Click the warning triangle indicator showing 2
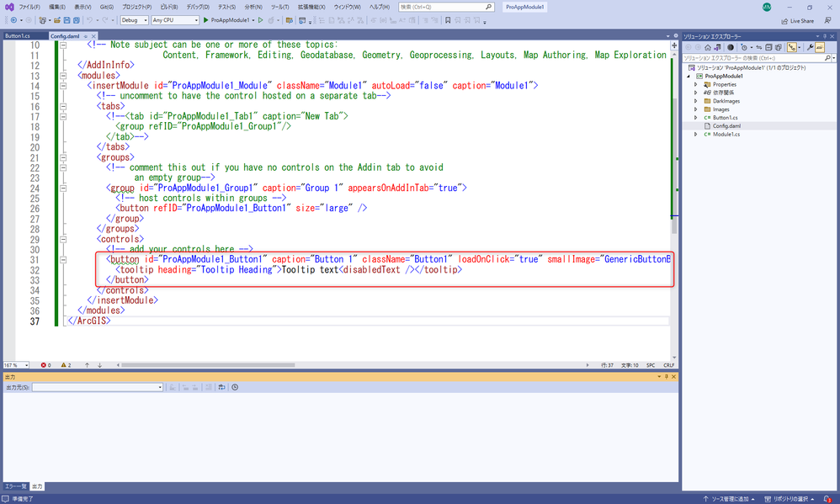Screen dimensions: 840x504 coord(65,365)
